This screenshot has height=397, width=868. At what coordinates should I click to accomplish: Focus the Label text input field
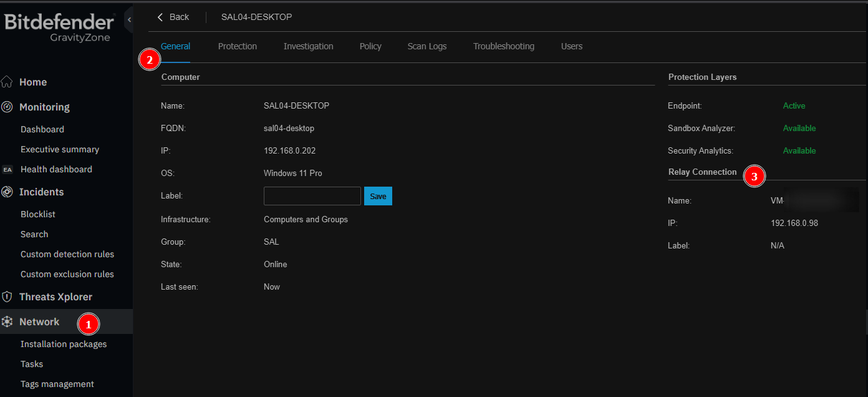312,196
